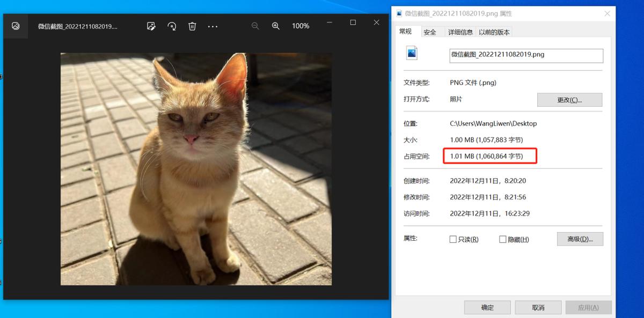The image size is (644, 318).
Task: Confirm with the 确定 button
Action: click(487, 307)
